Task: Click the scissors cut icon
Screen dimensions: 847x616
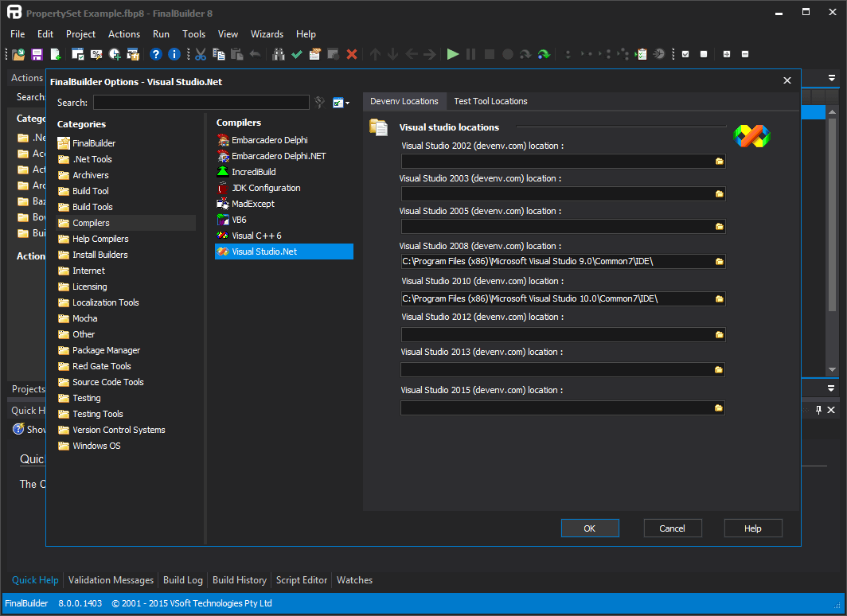Action: pos(201,54)
